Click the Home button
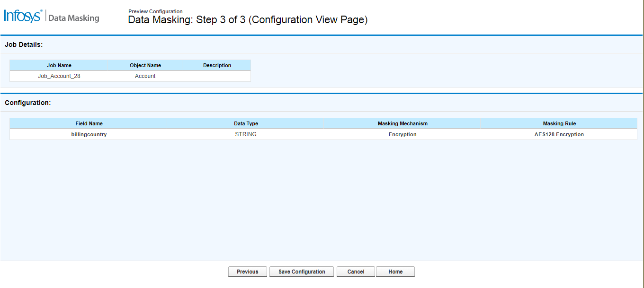The height and width of the screenshot is (288, 644). tap(395, 271)
